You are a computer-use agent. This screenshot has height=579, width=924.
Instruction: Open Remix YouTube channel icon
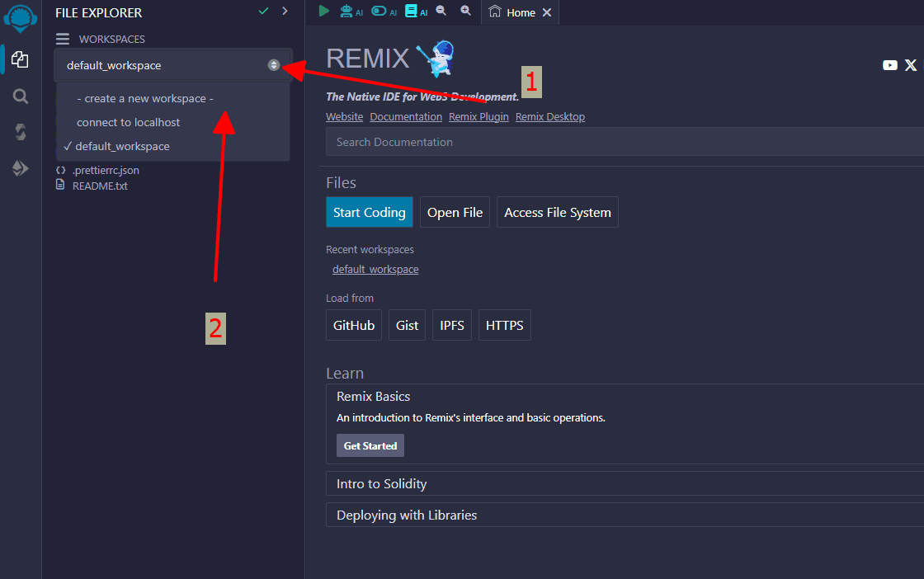pos(890,65)
